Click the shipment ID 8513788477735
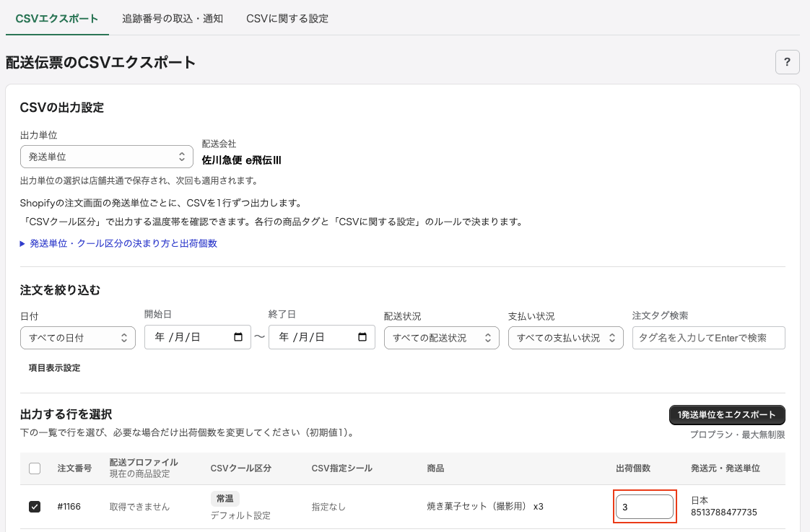The image size is (810, 532). (724, 513)
